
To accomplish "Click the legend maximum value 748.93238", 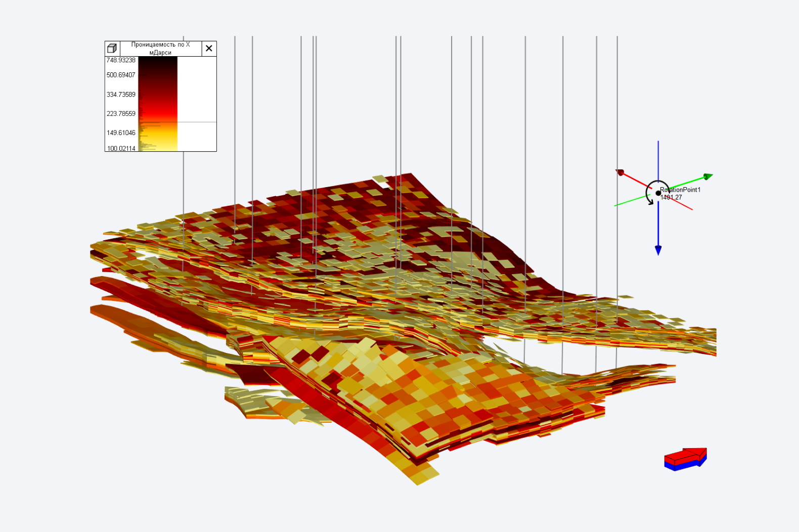I will pyautogui.click(x=121, y=60).
